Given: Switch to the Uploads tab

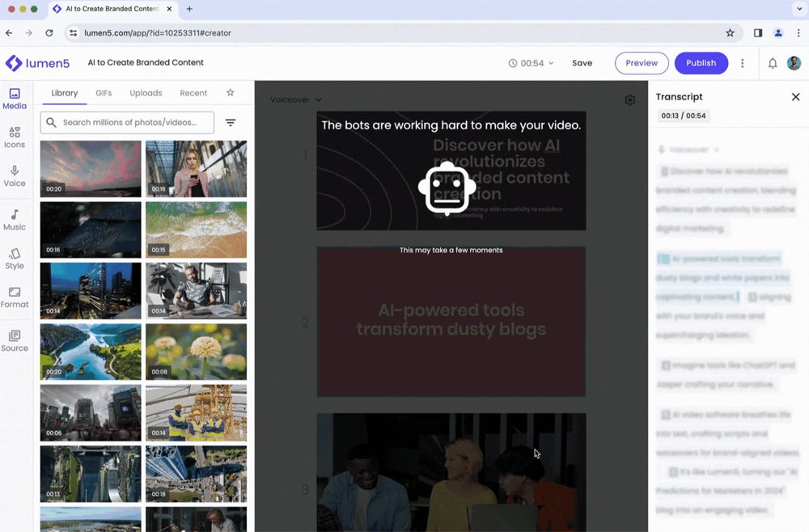Looking at the screenshot, I should point(146,93).
